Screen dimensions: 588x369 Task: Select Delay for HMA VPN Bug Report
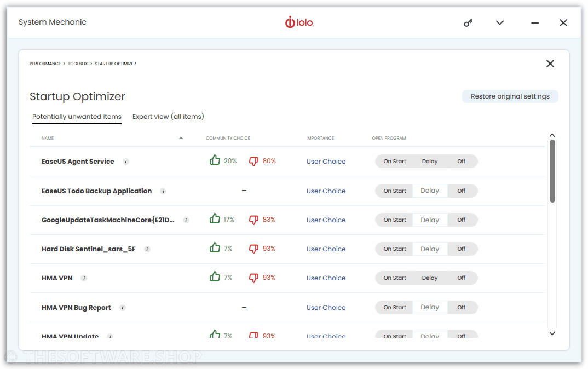tap(430, 308)
